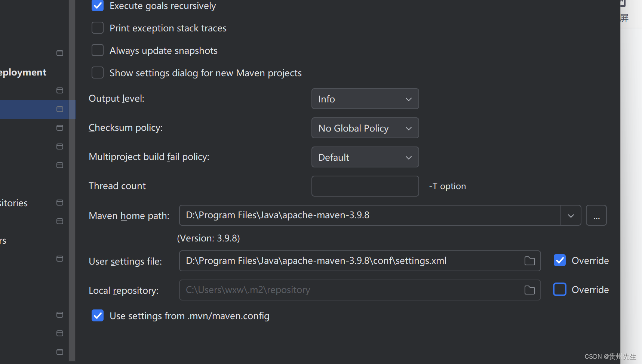This screenshot has height=364, width=642.
Task: Click the icon beside the Repositories entry
Action: (59, 203)
